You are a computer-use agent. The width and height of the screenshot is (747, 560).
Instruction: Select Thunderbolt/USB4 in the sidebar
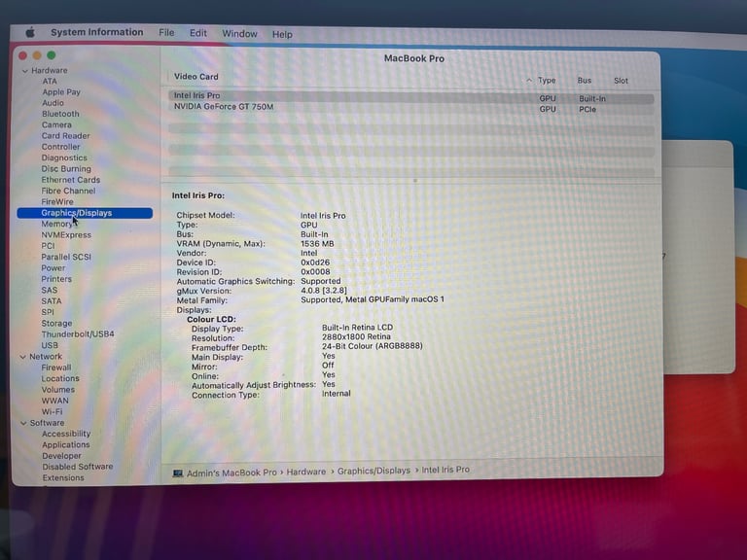pyautogui.click(x=78, y=334)
